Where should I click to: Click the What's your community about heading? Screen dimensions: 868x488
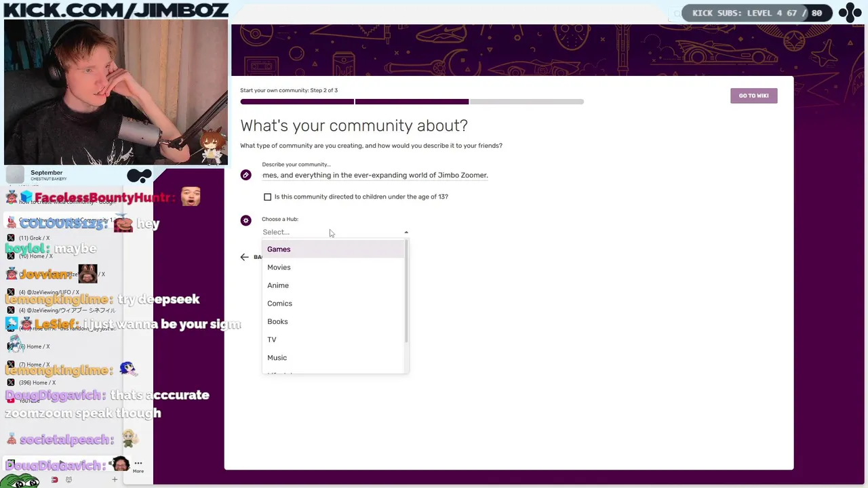(x=354, y=125)
